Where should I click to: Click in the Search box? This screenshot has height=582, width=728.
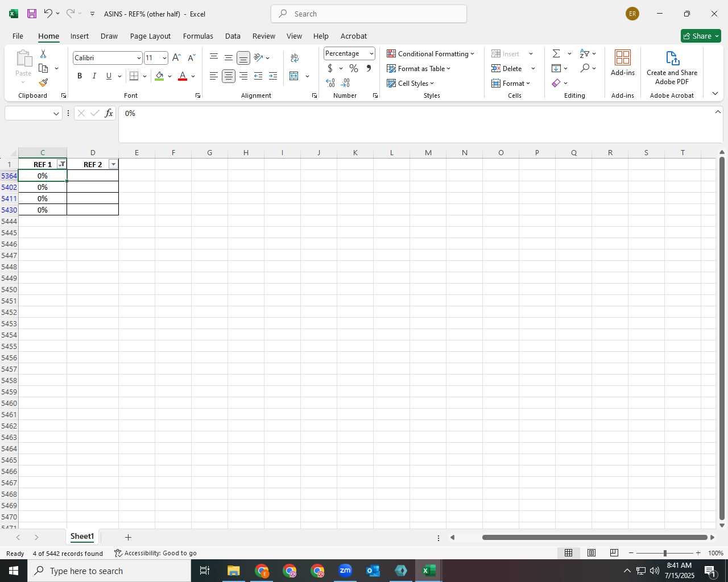(x=369, y=14)
